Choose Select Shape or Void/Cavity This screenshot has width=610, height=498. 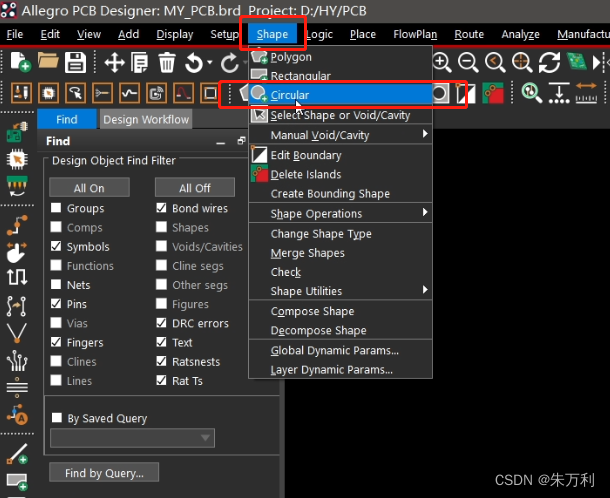[340, 115]
